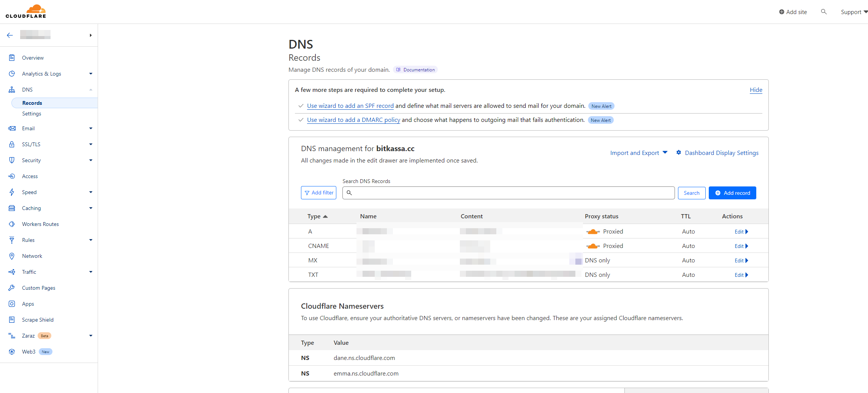The image size is (868, 393).
Task: Click the Scrape Shield icon
Action: coord(12,320)
